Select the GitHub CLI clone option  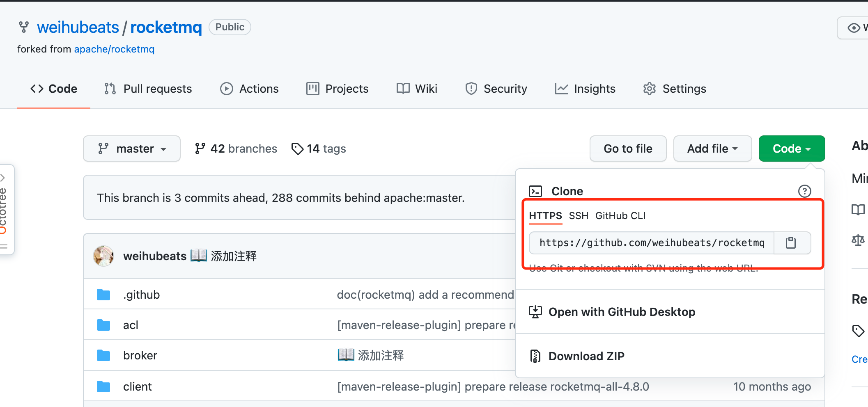620,216
